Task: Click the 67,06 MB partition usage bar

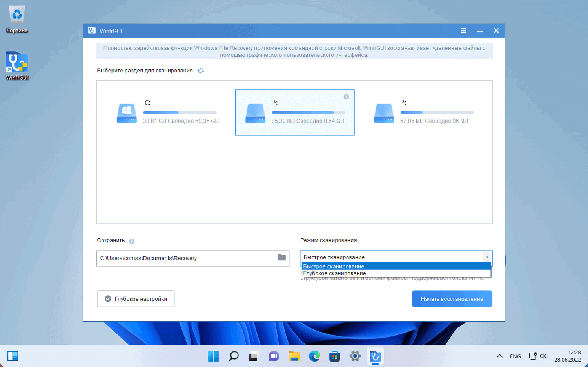Action: coord(437,112)
